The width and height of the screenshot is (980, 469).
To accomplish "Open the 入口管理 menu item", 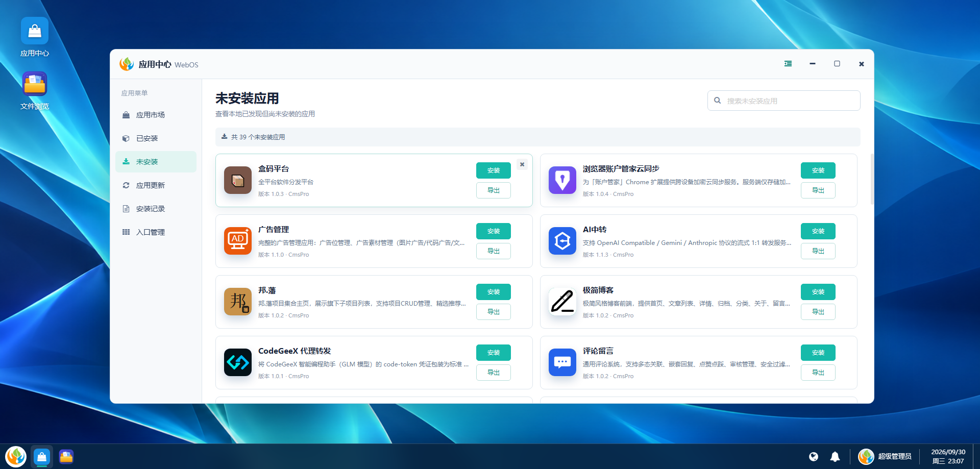I will 156,232.
